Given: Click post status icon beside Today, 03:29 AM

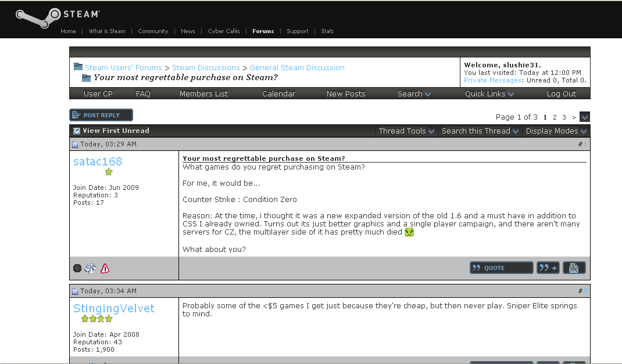Looking at the screenshot, I should [x=75, y=145].
